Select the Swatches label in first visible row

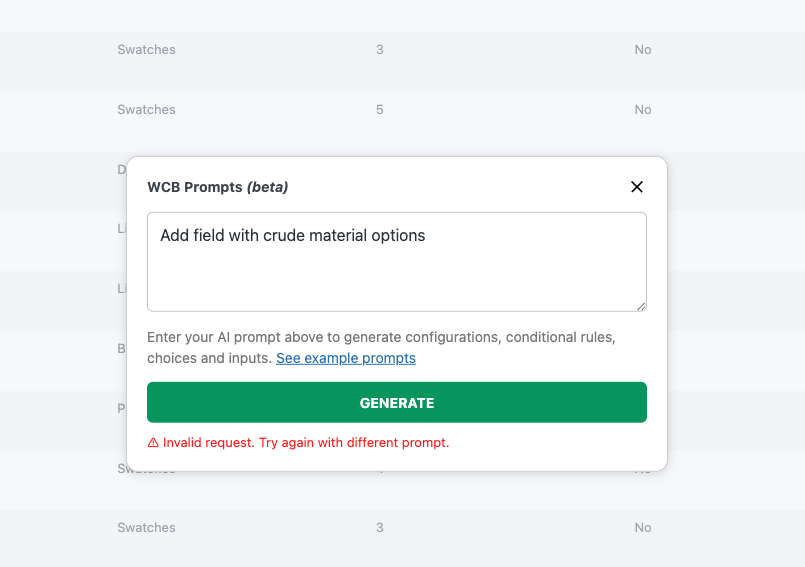click(x=146, y=50)
